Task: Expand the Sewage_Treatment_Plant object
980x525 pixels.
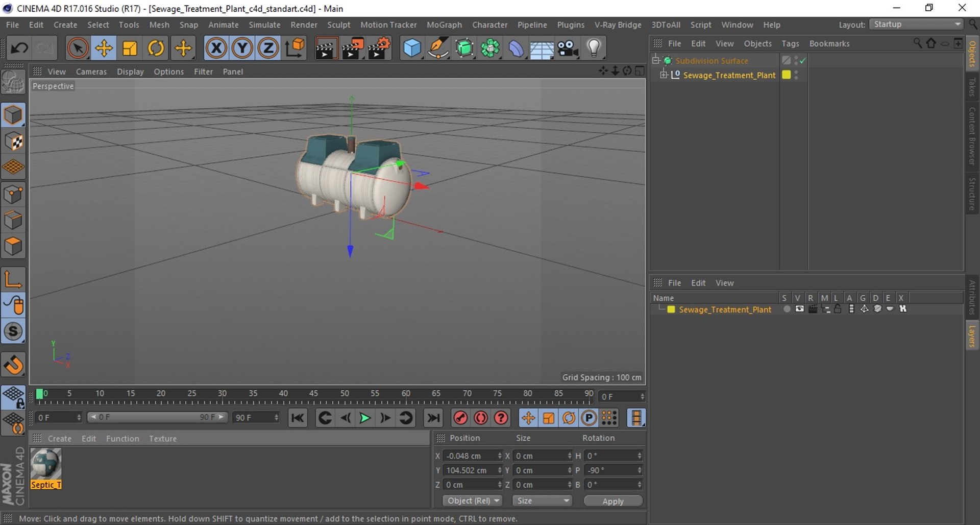Action: pyautogui.click(x=664, y=75)
